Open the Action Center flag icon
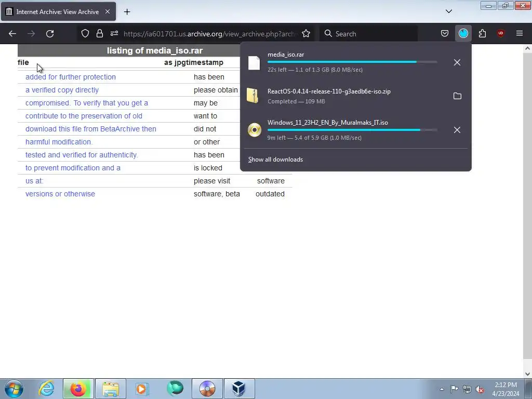The width and height of the screenshot is (532, 399). (454, 389)
